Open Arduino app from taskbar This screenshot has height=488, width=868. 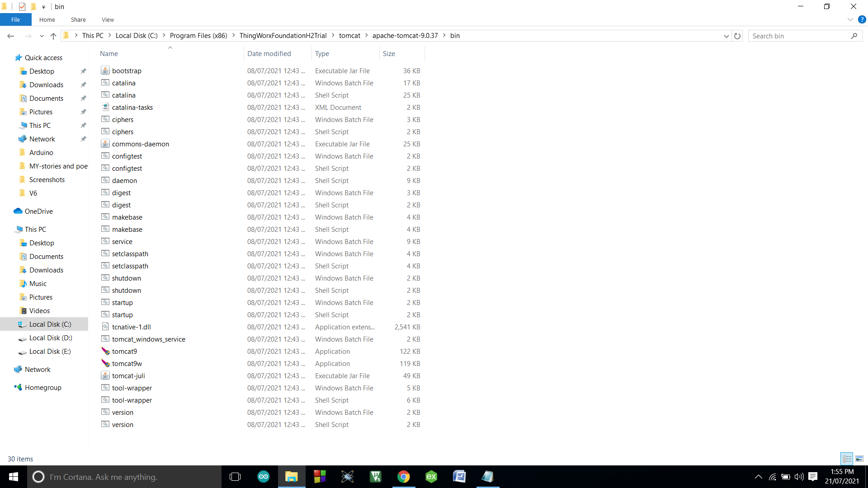click(x=263, y=477)
